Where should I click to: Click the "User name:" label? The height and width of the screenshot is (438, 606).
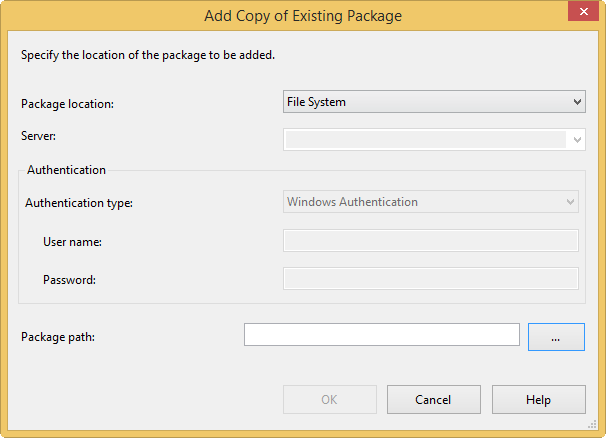click(x=72, y=241)
